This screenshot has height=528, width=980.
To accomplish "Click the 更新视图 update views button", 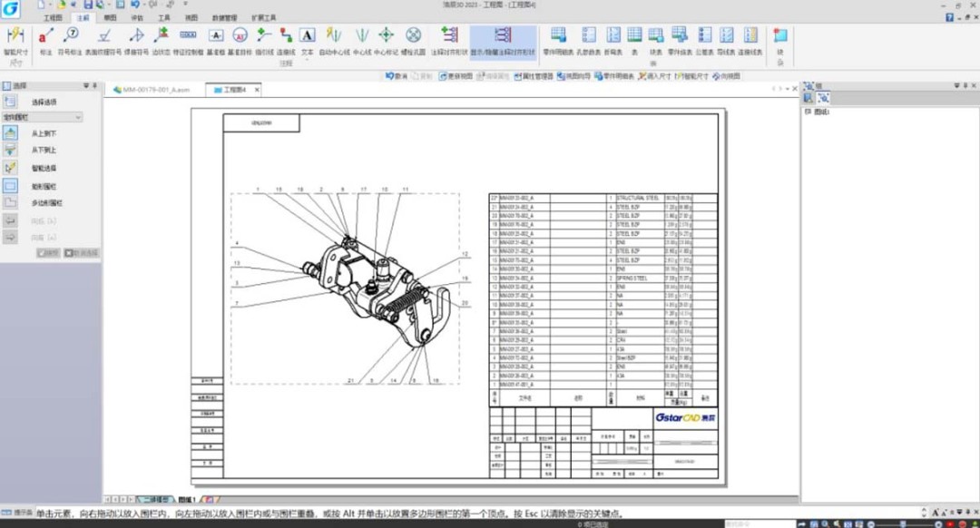I will [458, 77].
